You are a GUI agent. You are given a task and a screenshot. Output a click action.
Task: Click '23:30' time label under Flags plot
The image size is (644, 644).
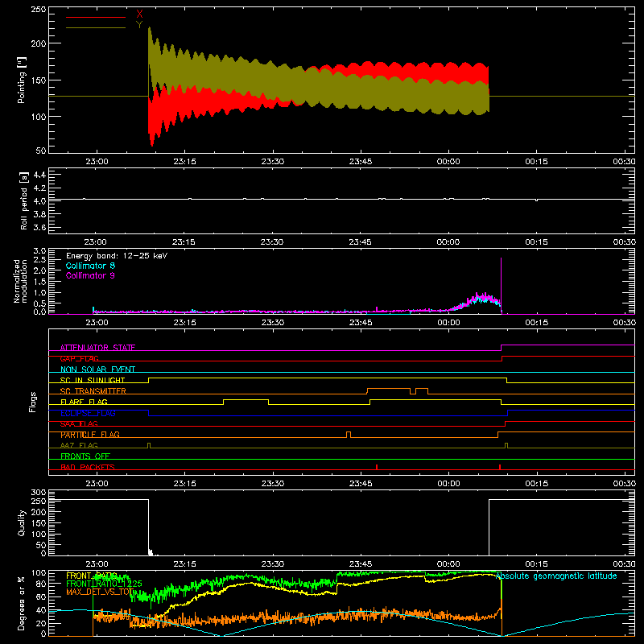pyautogui.click(x=273, y=484)
